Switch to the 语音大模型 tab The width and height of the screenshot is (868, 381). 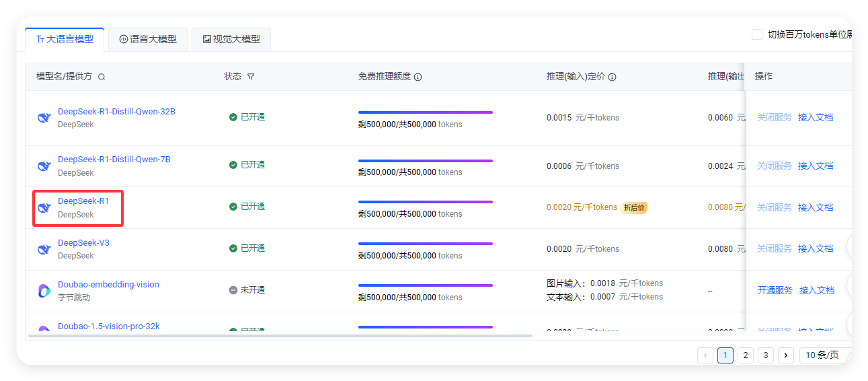(149, 39)
